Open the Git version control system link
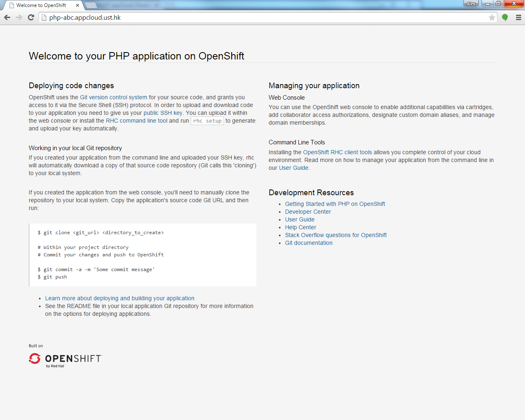Image resolution: width=525 pixels, height=420 pixels. (x=113, y=97)
